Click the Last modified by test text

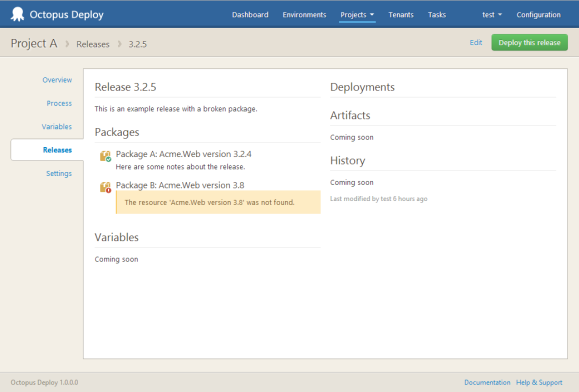[x=378, y=199]
